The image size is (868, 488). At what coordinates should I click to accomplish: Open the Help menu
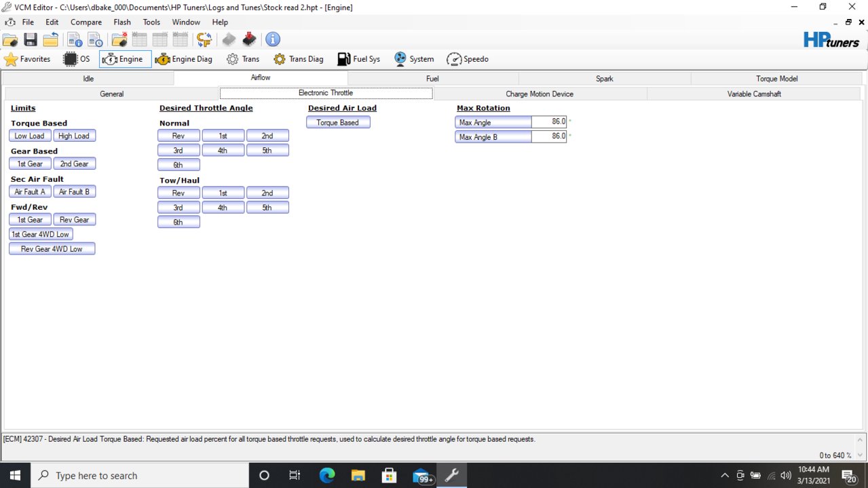coord(220,22)
